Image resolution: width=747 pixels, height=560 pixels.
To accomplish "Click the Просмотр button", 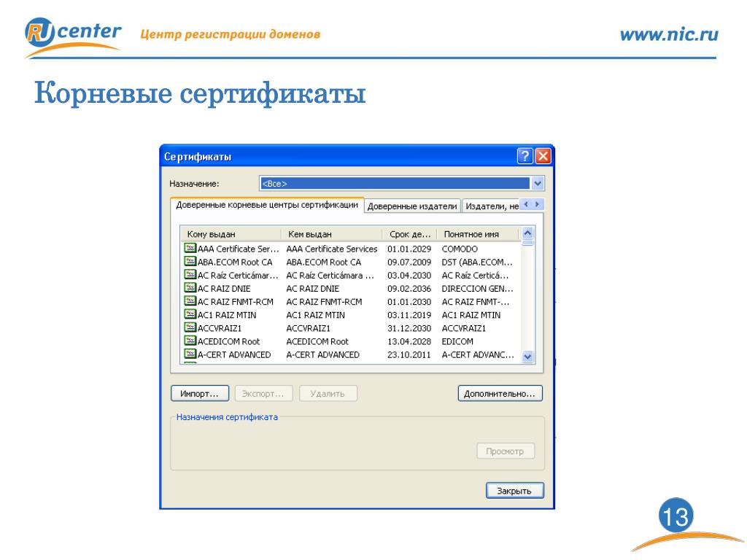I will pos(505,451).
